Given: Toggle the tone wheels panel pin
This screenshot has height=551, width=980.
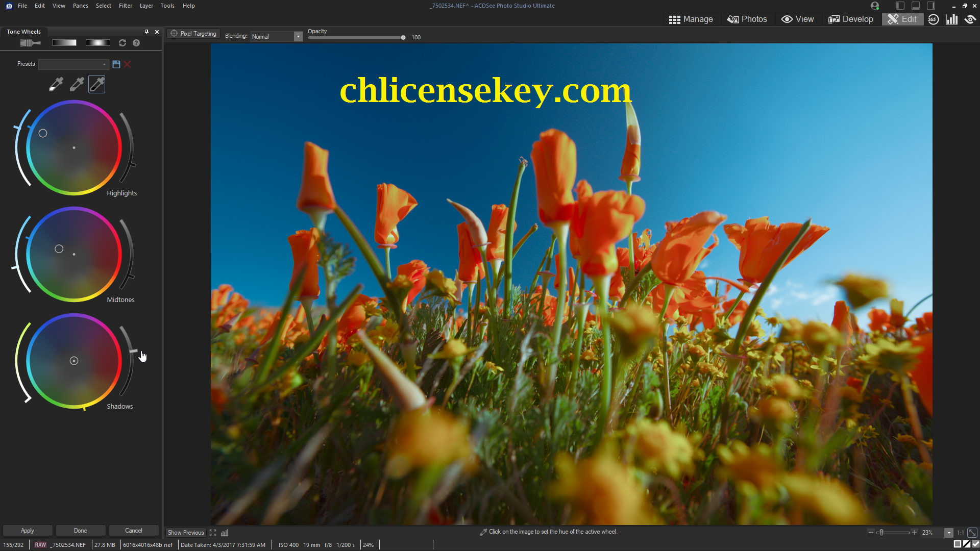Looking at the screenshot, I should pyautogui.click(x=146, y=31).
